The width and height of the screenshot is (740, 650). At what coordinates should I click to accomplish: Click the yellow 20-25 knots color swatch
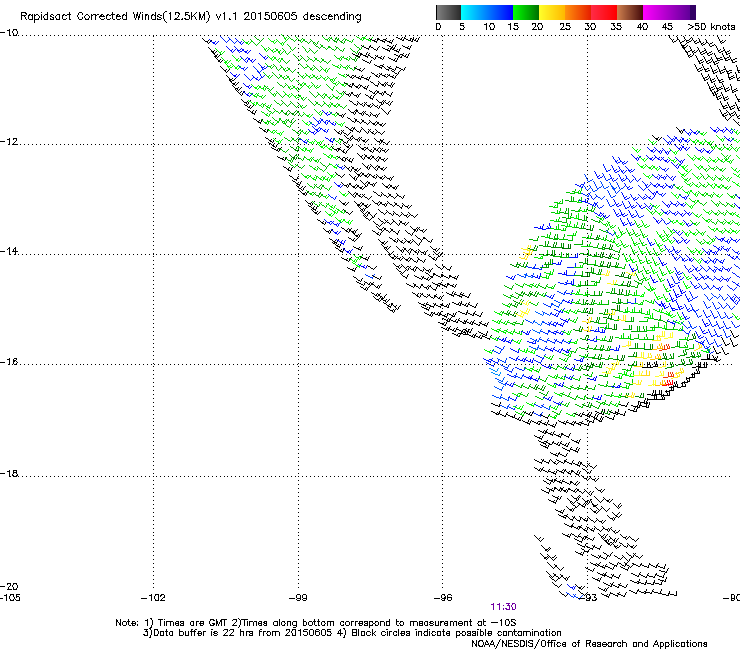(552, 12)
